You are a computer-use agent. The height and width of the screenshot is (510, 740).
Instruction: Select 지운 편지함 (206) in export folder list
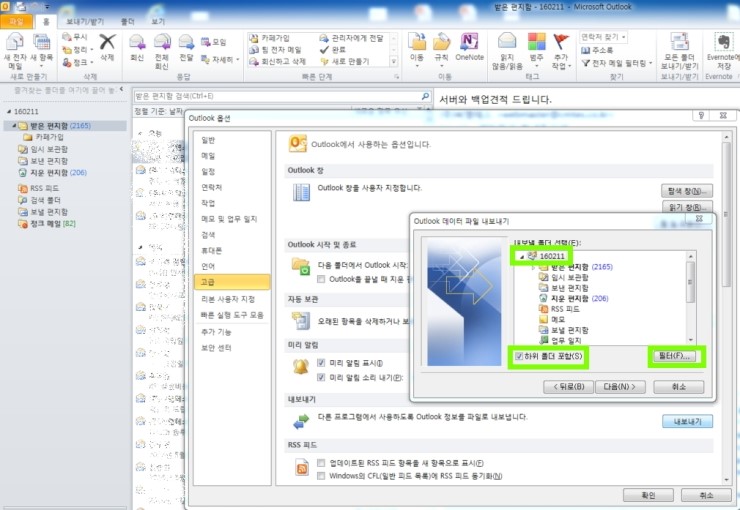click(573, 299)
